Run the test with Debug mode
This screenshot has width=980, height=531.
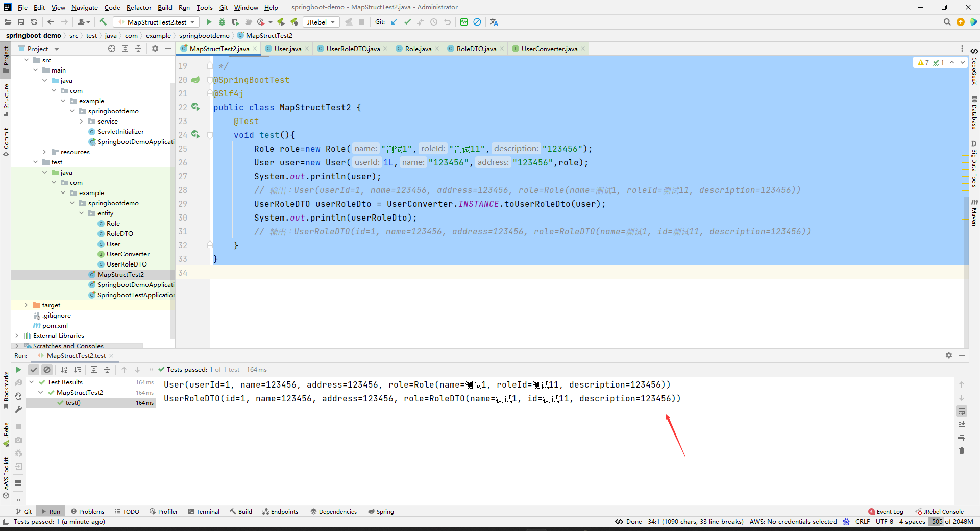click(223, 22)
